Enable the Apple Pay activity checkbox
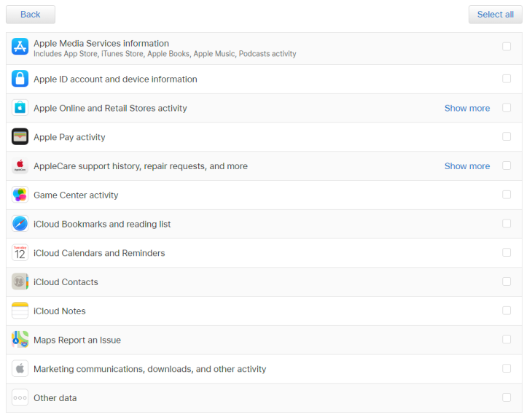Screen dimensions: 532x420 [506, 136]
